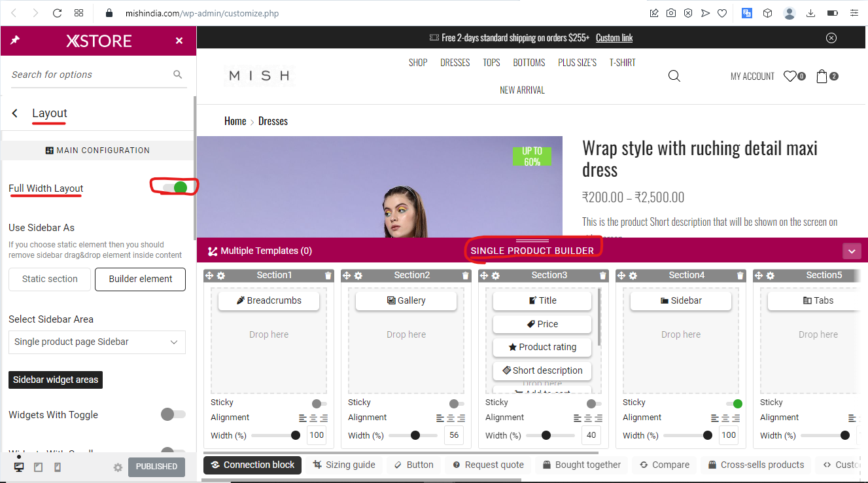Align Section3 content to the right
Viewport: 868px width, 483px height.
click(599, 418)
